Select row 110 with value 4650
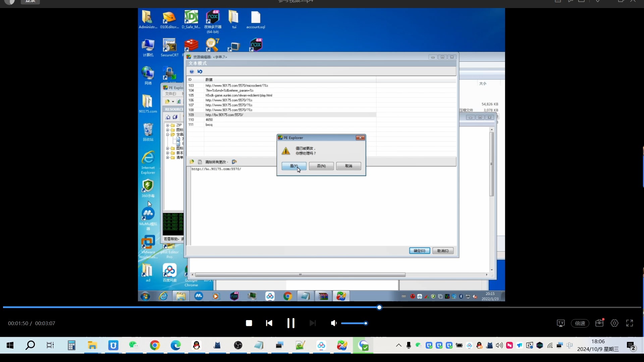644x362 pixels. click(x=282, y=120)
